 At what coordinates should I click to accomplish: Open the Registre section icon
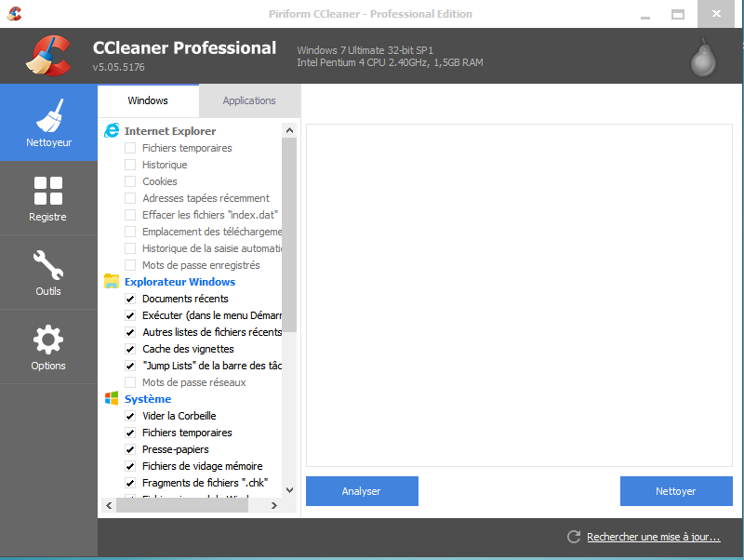click(48, 191)
